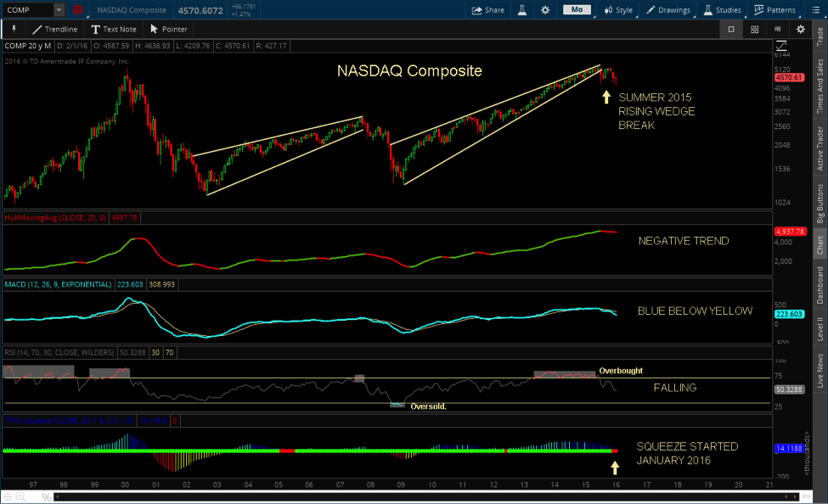Click the high value "H: 4636.93"

pyautogui.click(x=153, y=46)
